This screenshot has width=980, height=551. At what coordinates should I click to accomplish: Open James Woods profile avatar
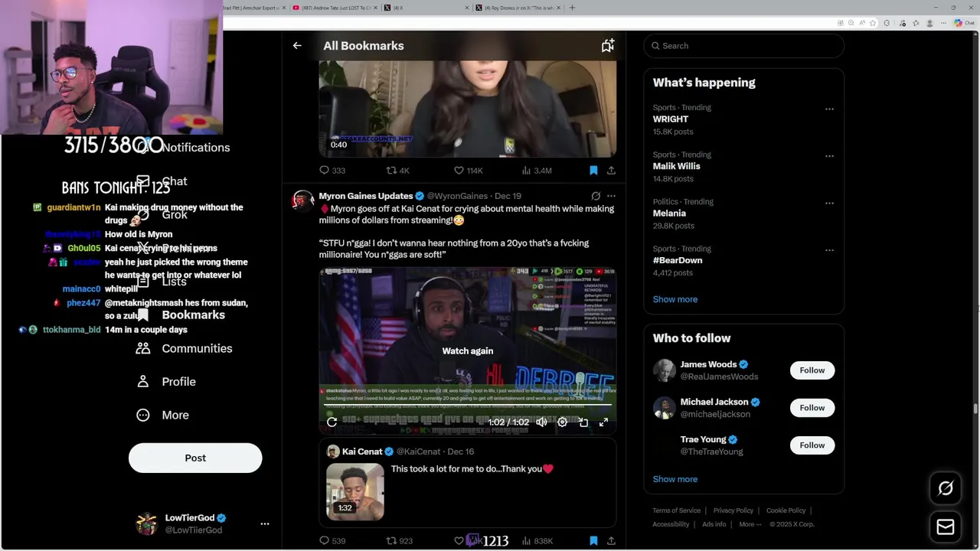point(664,370)
